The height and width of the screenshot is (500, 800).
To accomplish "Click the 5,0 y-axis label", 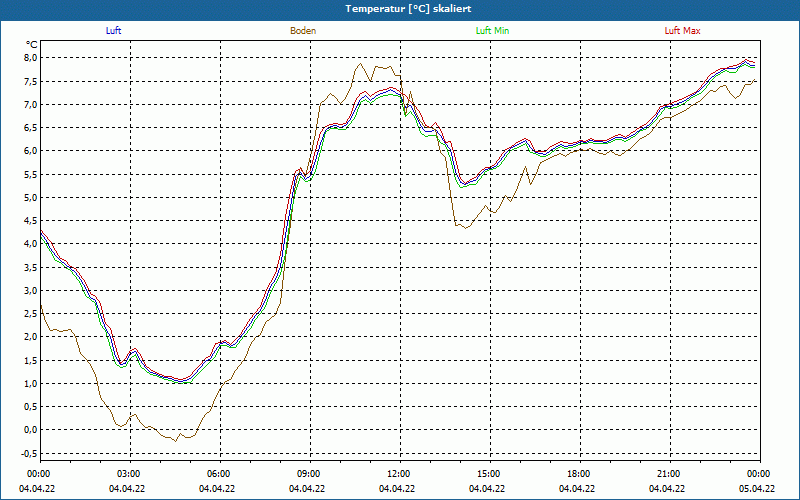I will click(x=31, y=197).
